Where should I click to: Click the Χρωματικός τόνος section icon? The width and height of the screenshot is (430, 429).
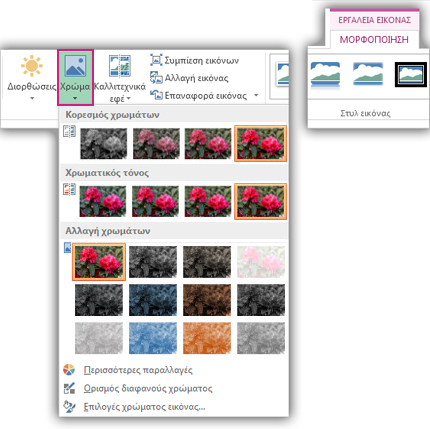[x=69, y=189]
